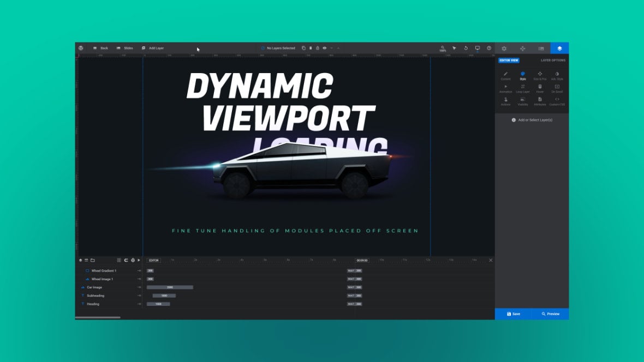Select the Subheading layer row
Screen dimensions: 644x362
[109, 295]
